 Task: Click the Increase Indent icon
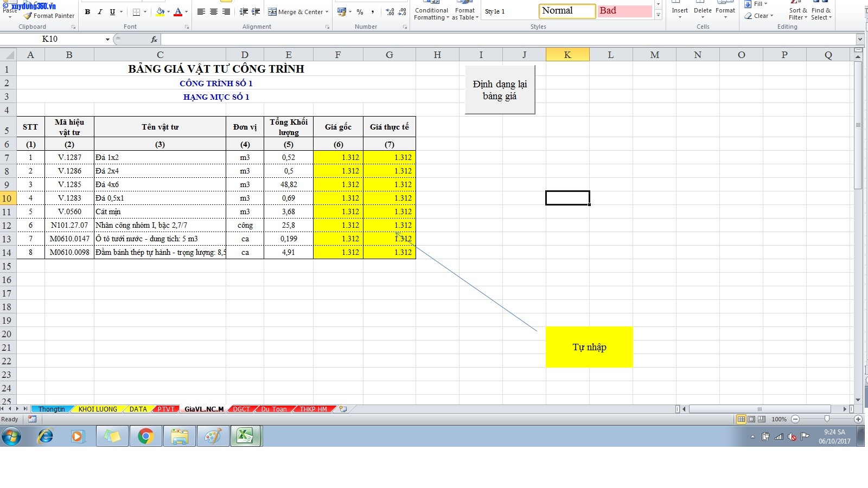256,12
